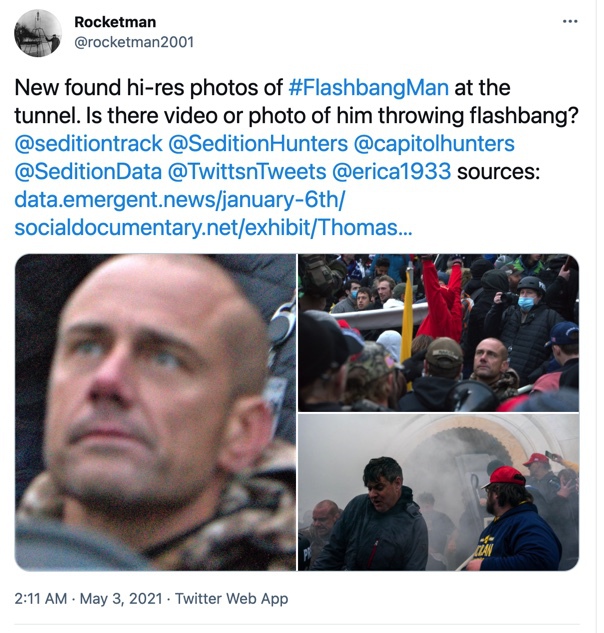Open the #FlashbangMan hashtag
The height and width of the screenshot is (633, 604).
coord(369,88)
